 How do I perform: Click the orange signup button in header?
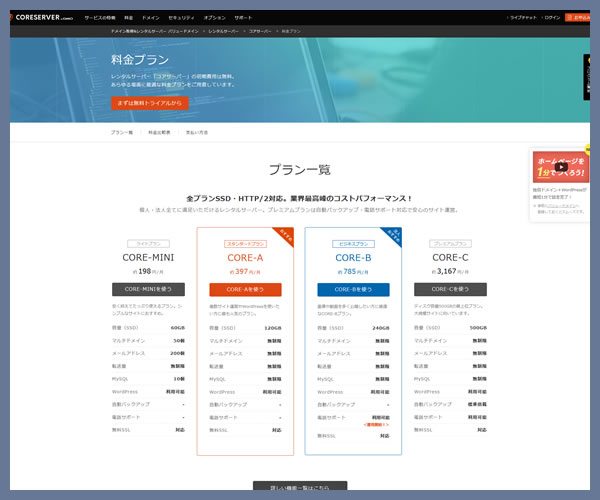[578, 18]
